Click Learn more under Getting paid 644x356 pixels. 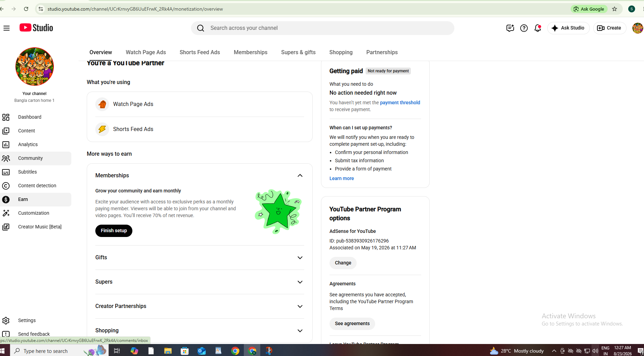coord(342,178)
